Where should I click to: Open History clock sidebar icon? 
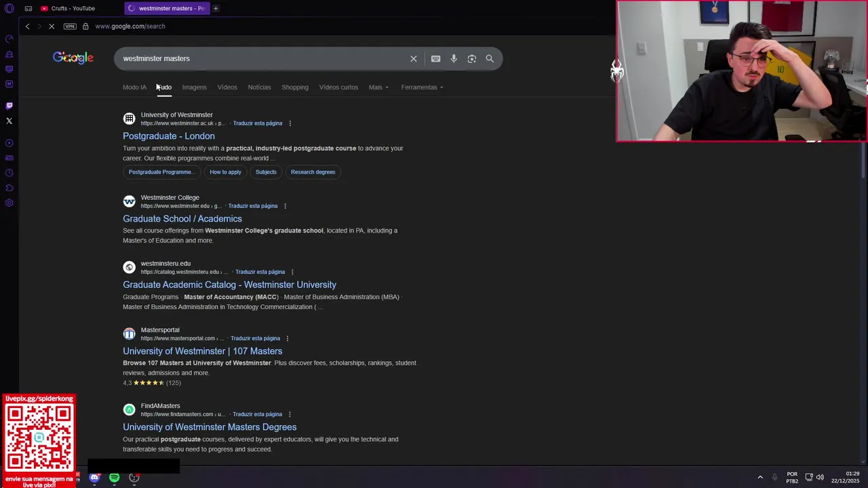click(x=9, y=173)
